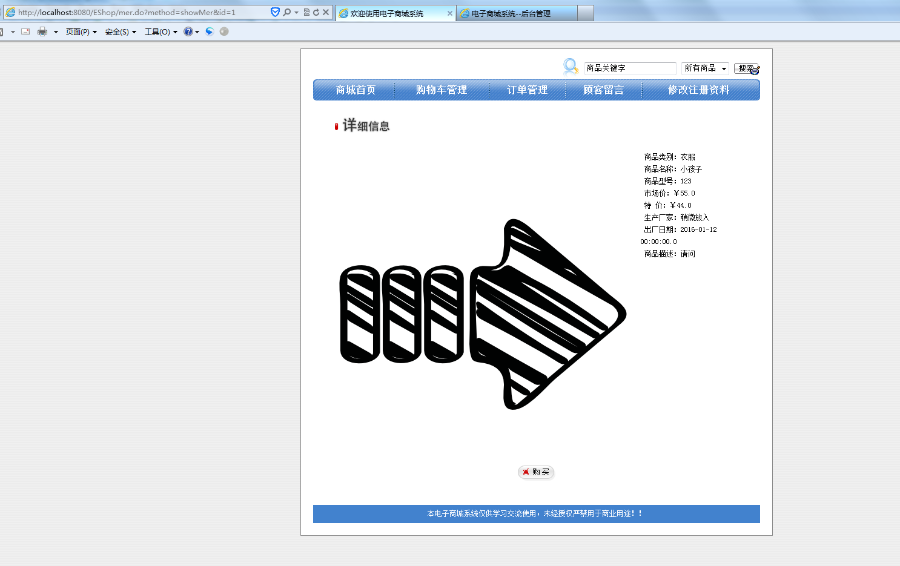Go to 商城首页 in the navigation bar
The image size is (900, 566).
(355, 90)
